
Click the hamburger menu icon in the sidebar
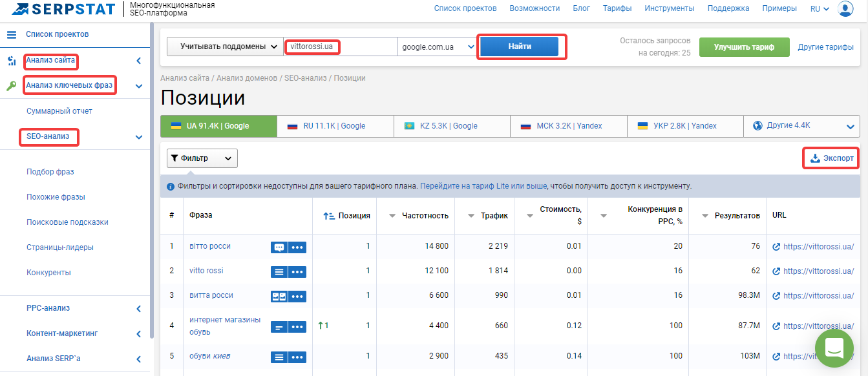pos(12,35)
